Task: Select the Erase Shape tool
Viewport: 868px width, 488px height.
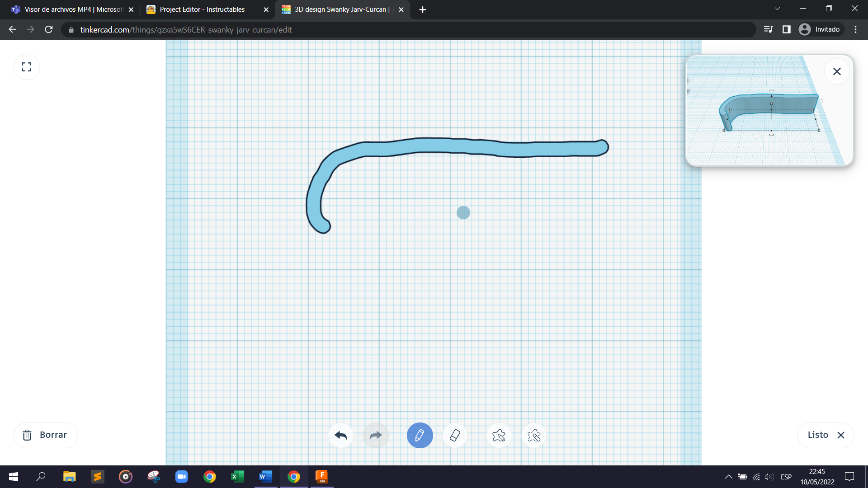Action: point(534,435)
